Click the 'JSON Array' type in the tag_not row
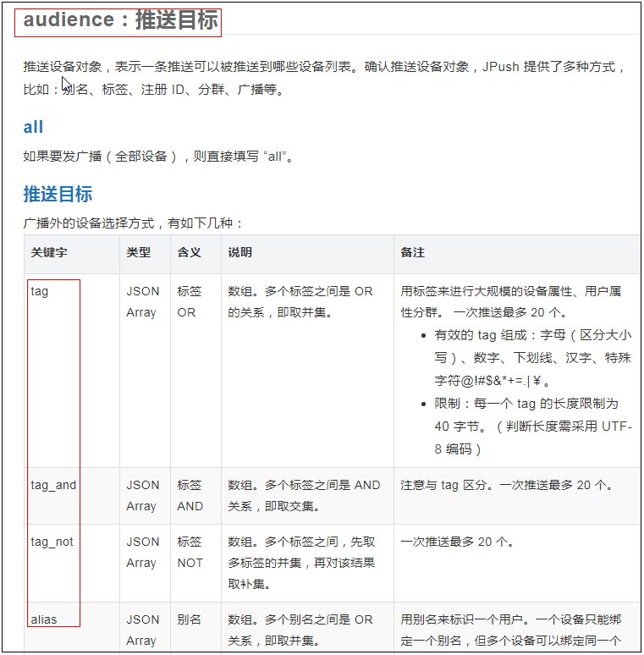Viewport: 644px width, 655px height. [143, 553]
